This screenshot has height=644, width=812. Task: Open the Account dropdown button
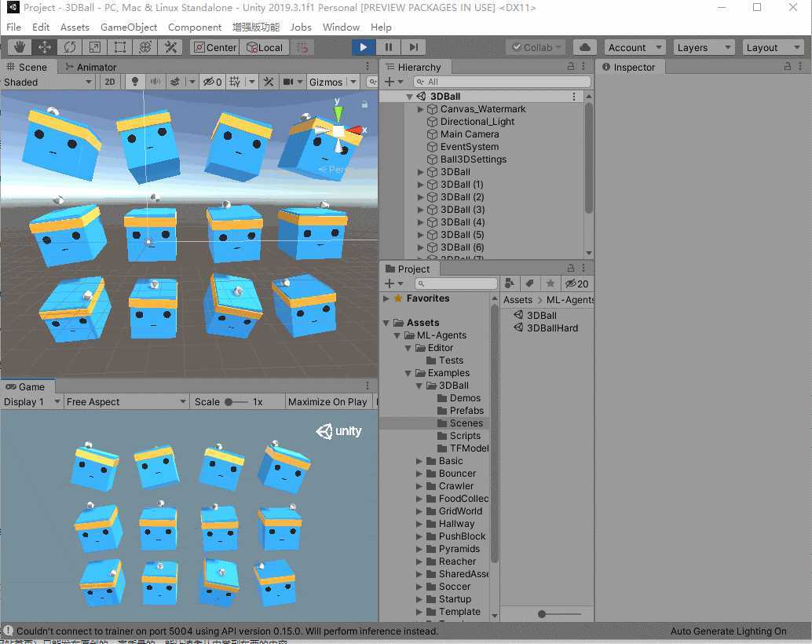click(635, 47)
